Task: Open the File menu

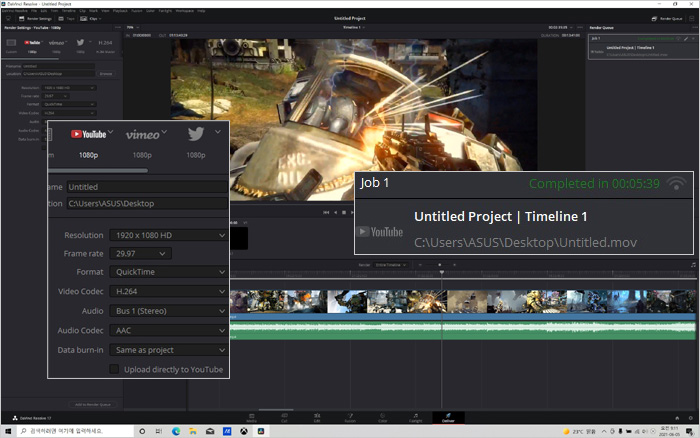Action: pos(33,11)
